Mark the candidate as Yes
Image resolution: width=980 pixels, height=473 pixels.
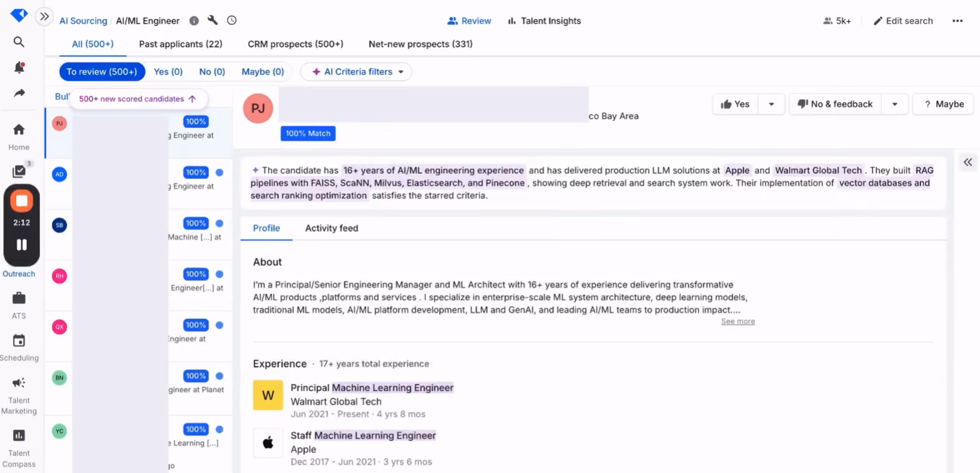tap(735, 104)
